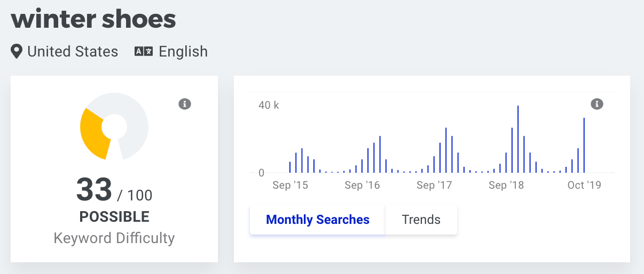Click the United States location label
The width and height of the screenshot is (644, 274).
pos(73,52)
